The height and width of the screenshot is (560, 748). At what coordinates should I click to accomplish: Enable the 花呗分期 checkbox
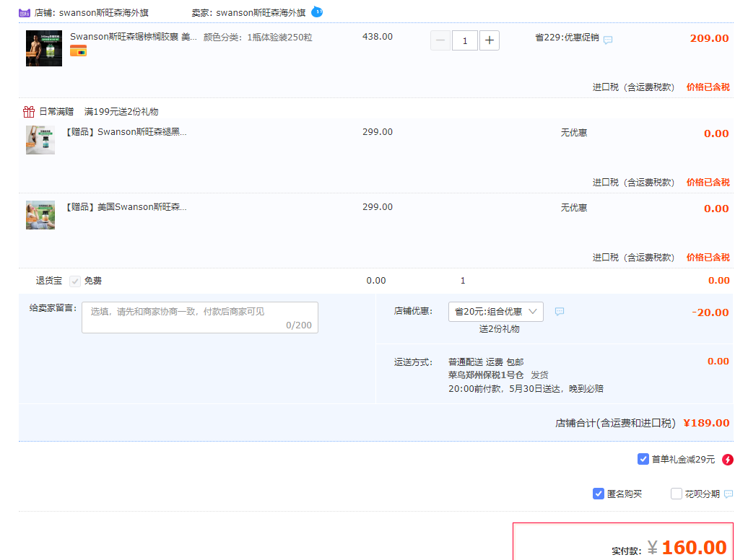pos(676,494)
